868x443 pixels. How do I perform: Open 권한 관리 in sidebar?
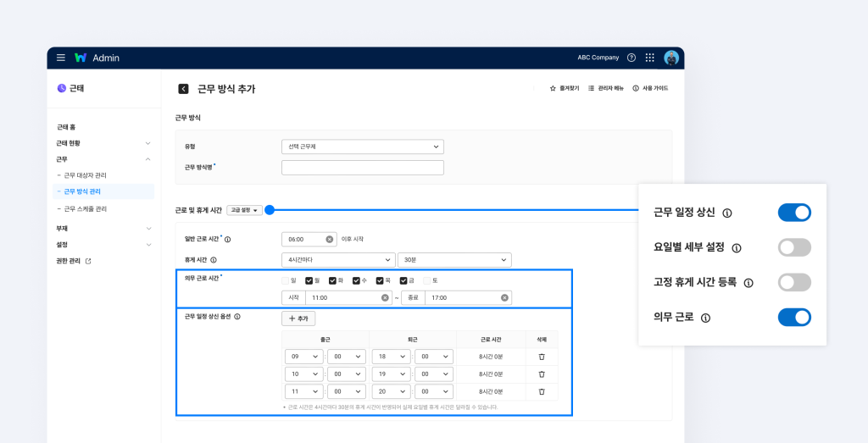69,261
